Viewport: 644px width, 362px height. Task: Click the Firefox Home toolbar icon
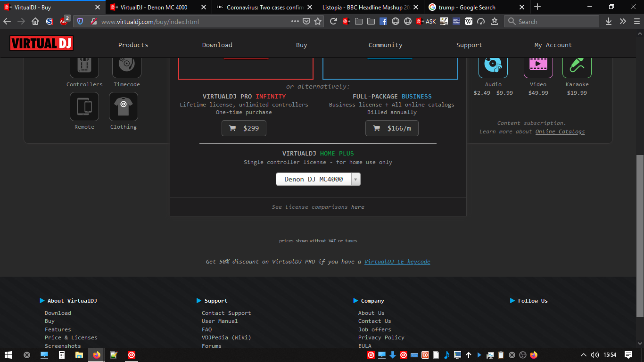tap(35, 21)
